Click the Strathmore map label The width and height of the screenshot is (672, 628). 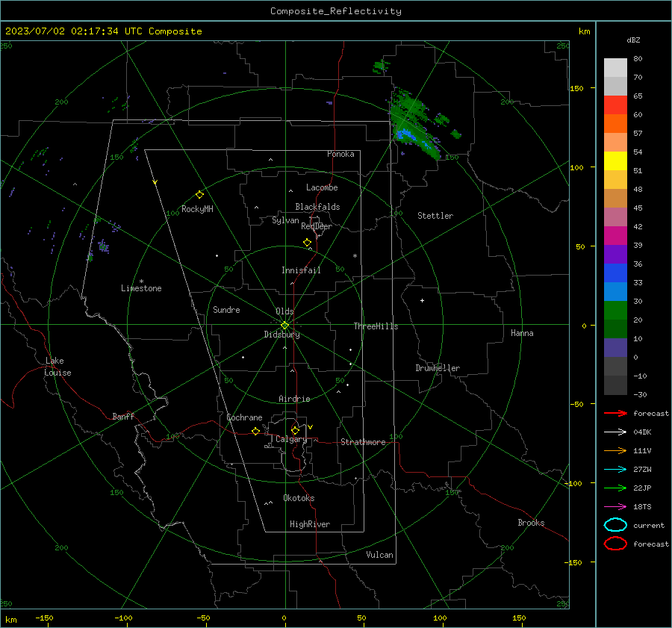pyautogui.click(x=363, y=442)
